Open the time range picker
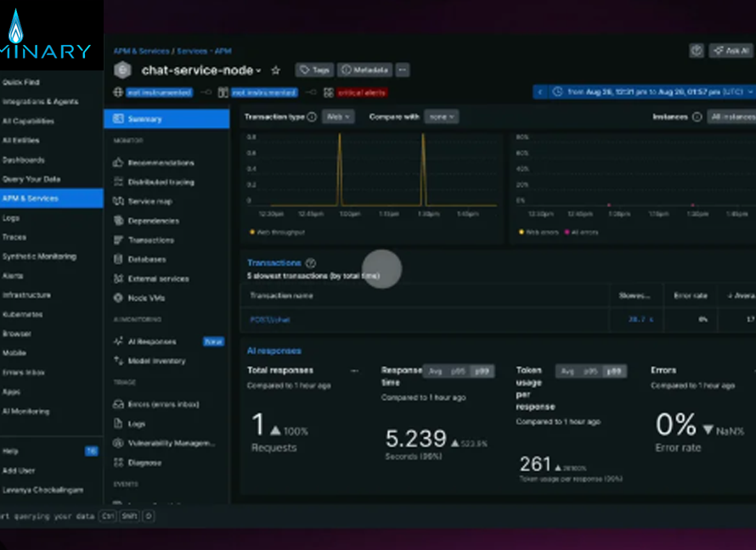This screenshot has height=550, width=756. [x=644, y=92]
